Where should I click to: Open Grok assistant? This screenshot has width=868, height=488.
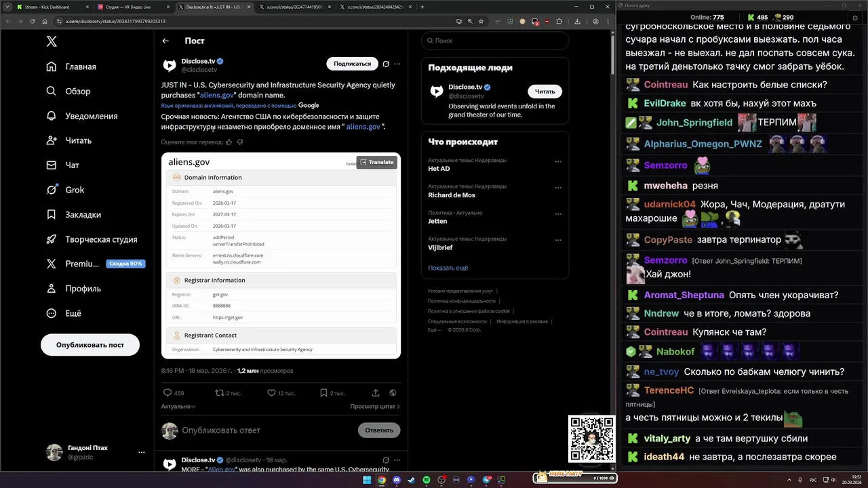point(65,190)
